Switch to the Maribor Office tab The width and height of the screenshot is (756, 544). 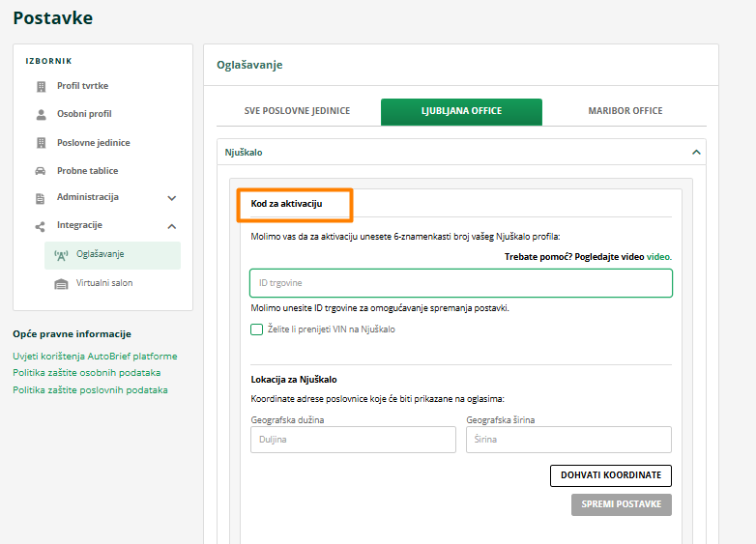pyautogui.click(x=625, y=111)
